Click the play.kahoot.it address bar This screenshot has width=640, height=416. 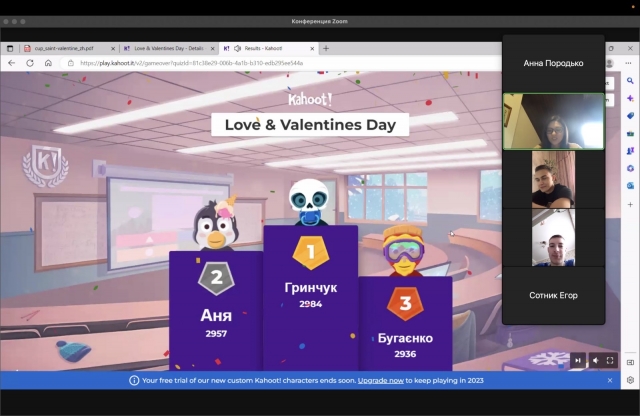coord(282,63)
